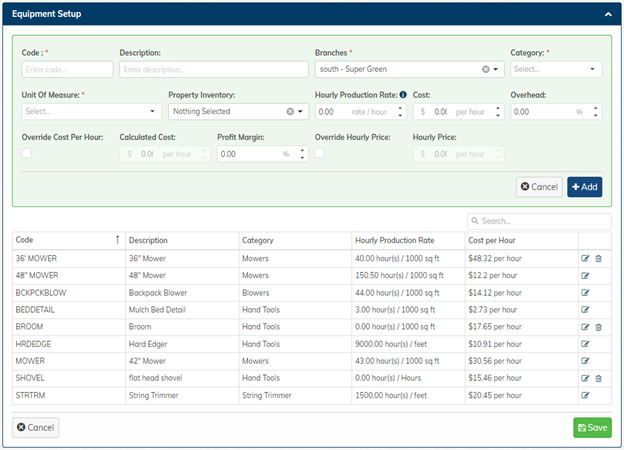Viewport: 624px width, 450px height.
Task: Collapse the Equipment Setup panel
Action: pyautogui.click(x=607, y=15)
